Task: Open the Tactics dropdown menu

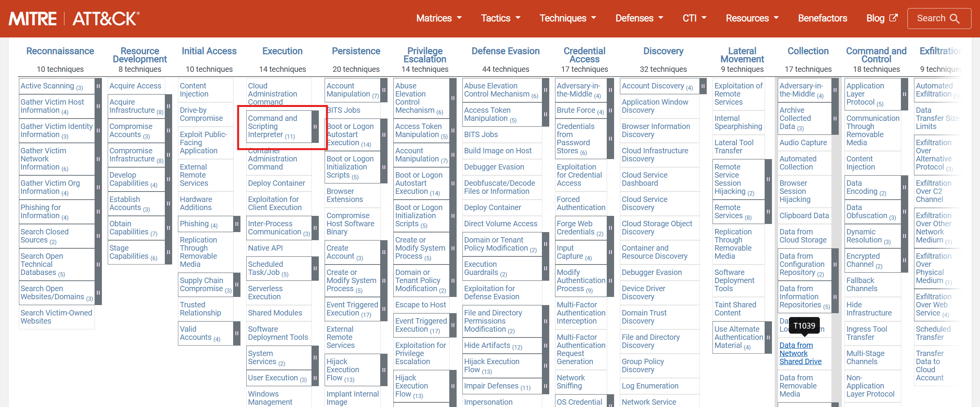Action: pyautogui.click(x=501, y=18)
